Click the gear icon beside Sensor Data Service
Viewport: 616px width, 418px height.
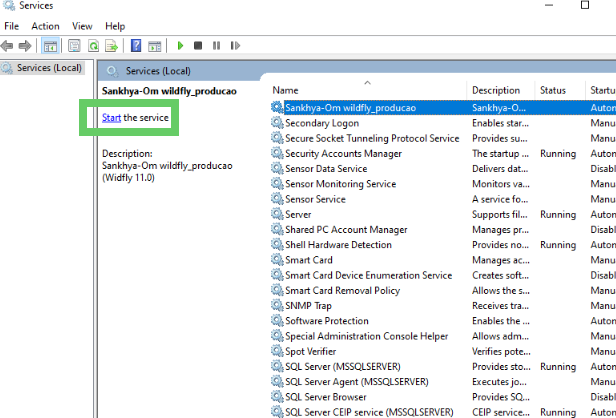coord(277,168)
